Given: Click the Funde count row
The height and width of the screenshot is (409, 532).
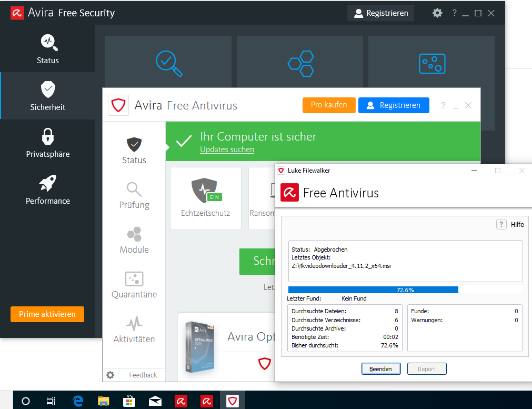Looking at the screenshot, I should click(464, 311).
